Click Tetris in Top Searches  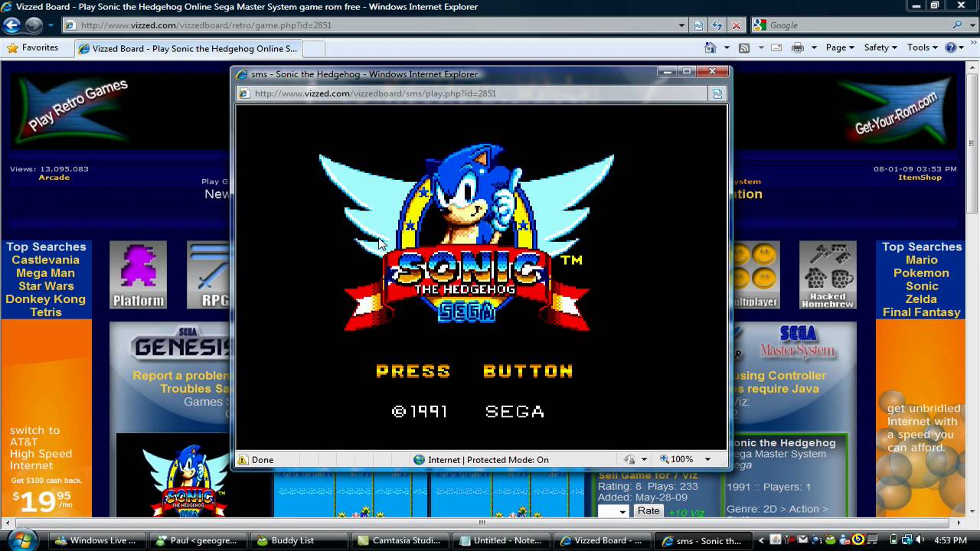pyautogui.click(x=45, y=312)
